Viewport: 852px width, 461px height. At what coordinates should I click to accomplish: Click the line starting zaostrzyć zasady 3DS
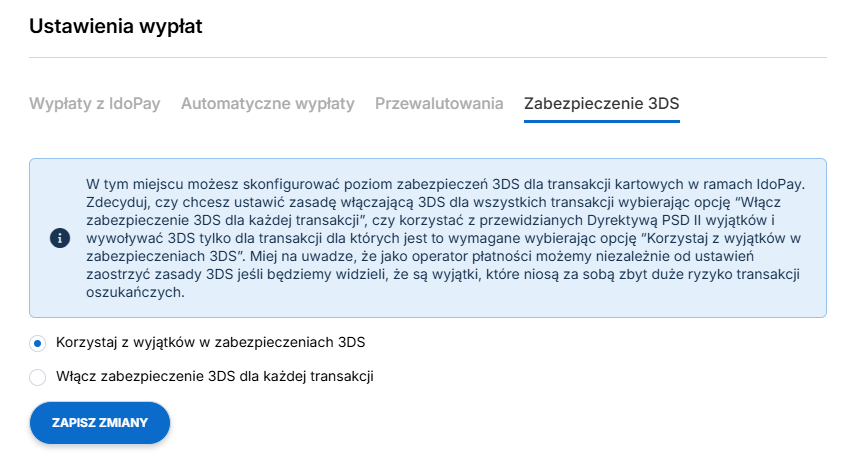(x=443, y=274)
